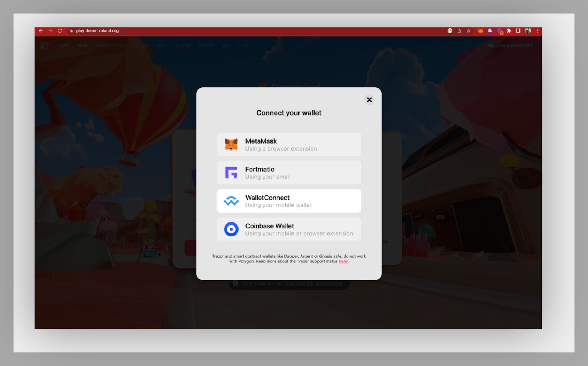Open the DAO nav item

coord(226,46)
